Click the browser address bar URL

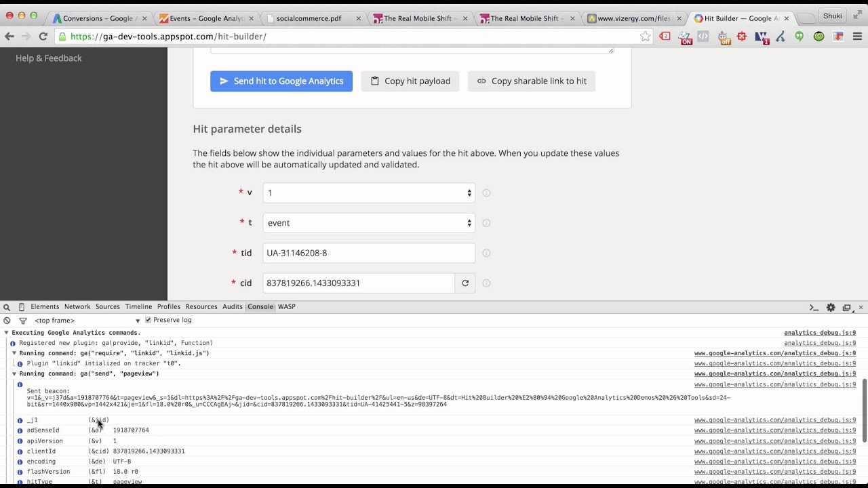[x=168, y=37]
